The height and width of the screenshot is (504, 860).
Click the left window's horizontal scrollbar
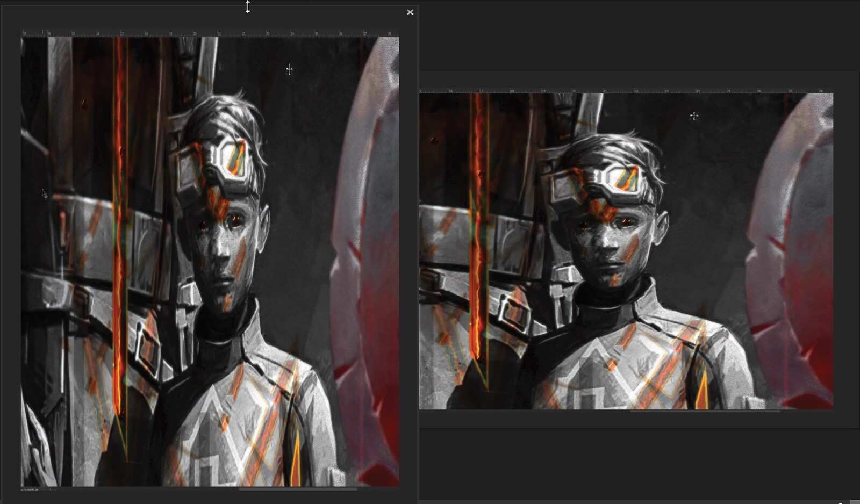pyautogui.click(x=298, y=489)
